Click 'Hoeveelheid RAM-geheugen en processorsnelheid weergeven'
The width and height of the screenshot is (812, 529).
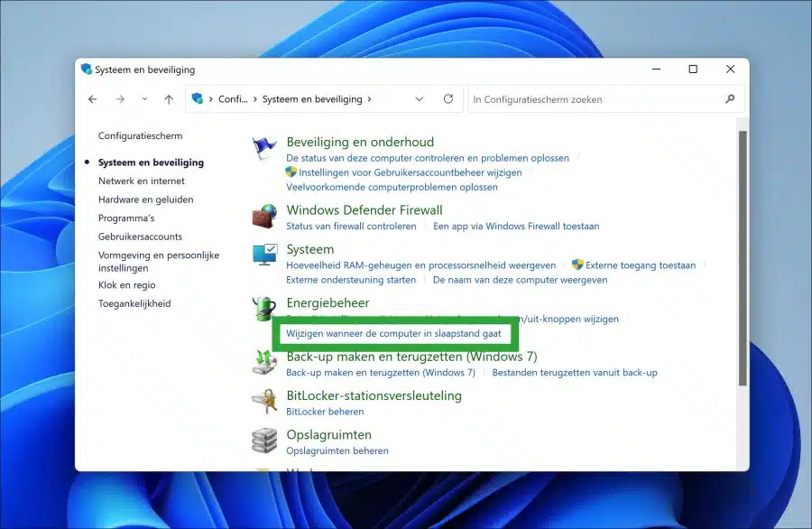[421, 265]
